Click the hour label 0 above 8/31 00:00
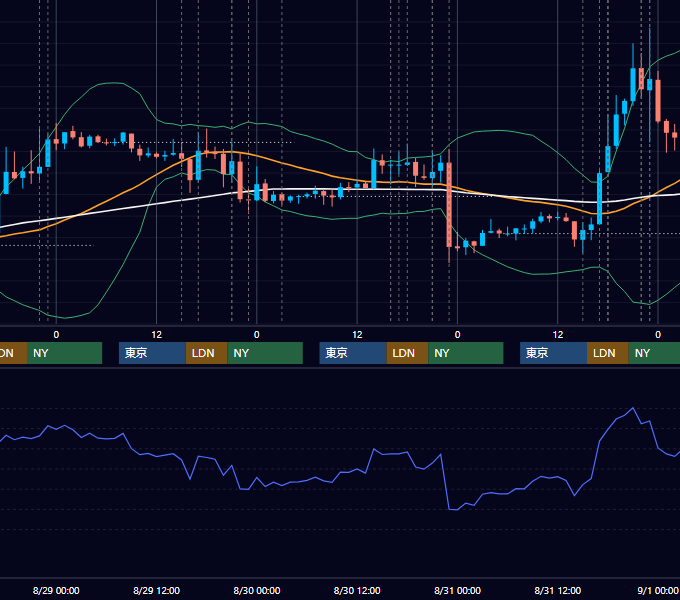Image resolution: width=680 pixels, height=600 pixels. [457, 335]
